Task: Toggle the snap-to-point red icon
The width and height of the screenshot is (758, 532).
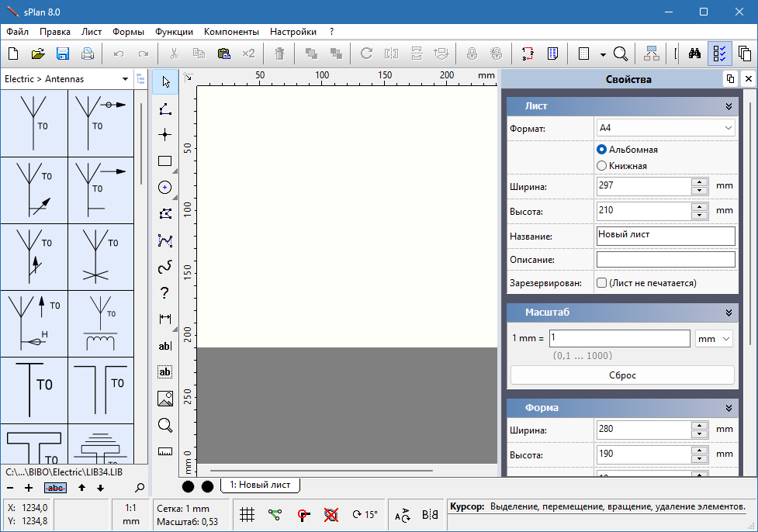Action: point(303,515)
